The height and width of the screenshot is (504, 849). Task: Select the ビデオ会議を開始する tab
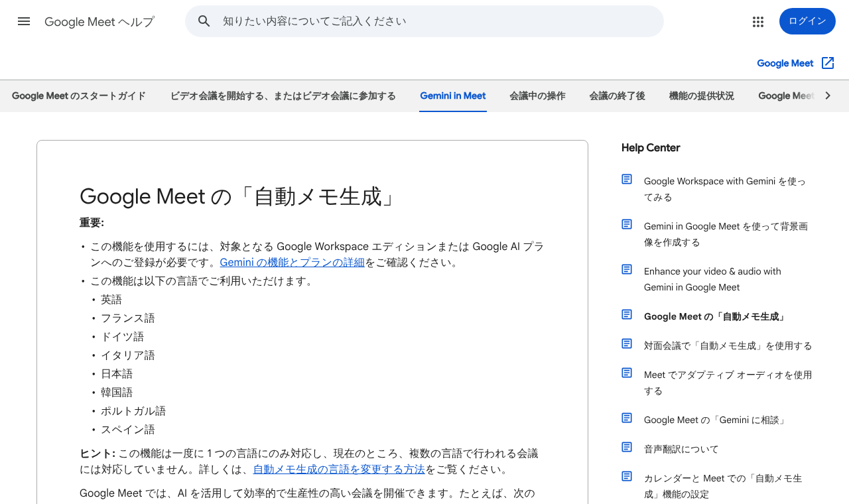pyautogui.click(x=283, y=95)
